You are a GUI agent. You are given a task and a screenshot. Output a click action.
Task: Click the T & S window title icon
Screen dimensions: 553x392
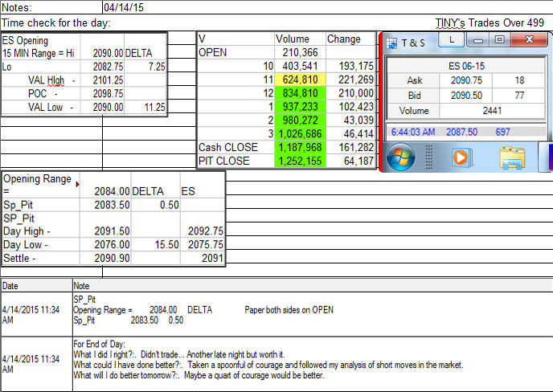tap(391, 43)
